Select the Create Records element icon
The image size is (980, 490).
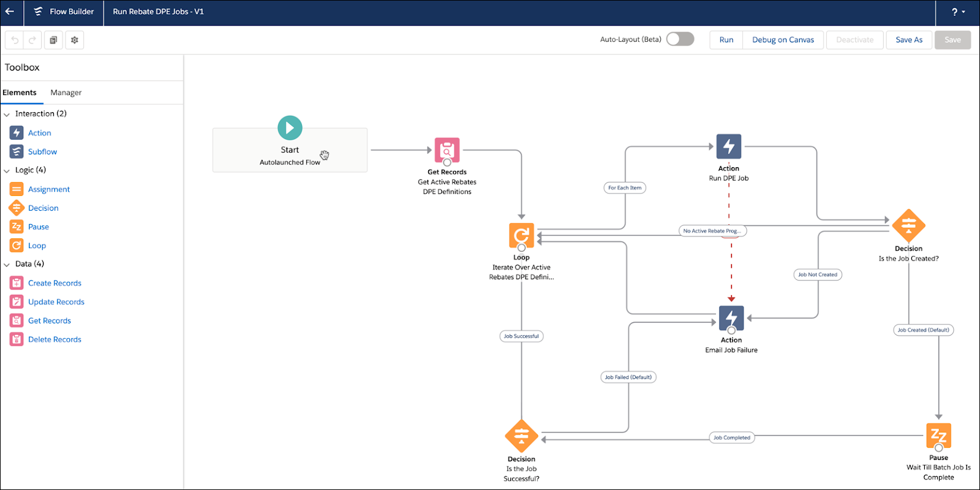point(17,283)
